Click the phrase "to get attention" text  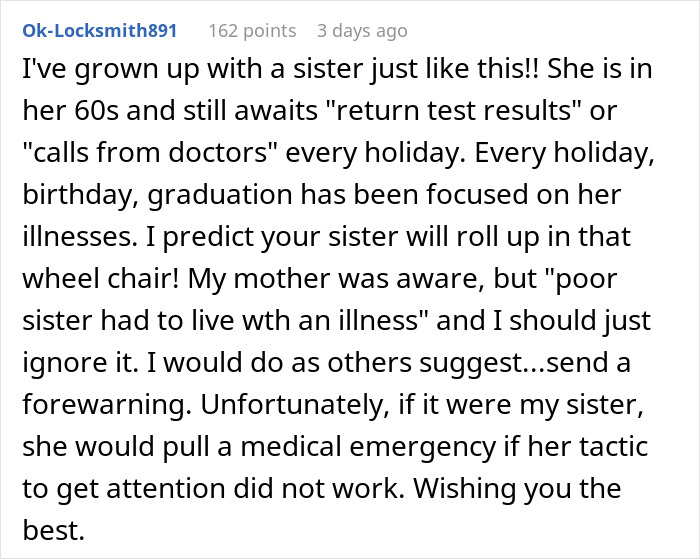coord(124,488)
